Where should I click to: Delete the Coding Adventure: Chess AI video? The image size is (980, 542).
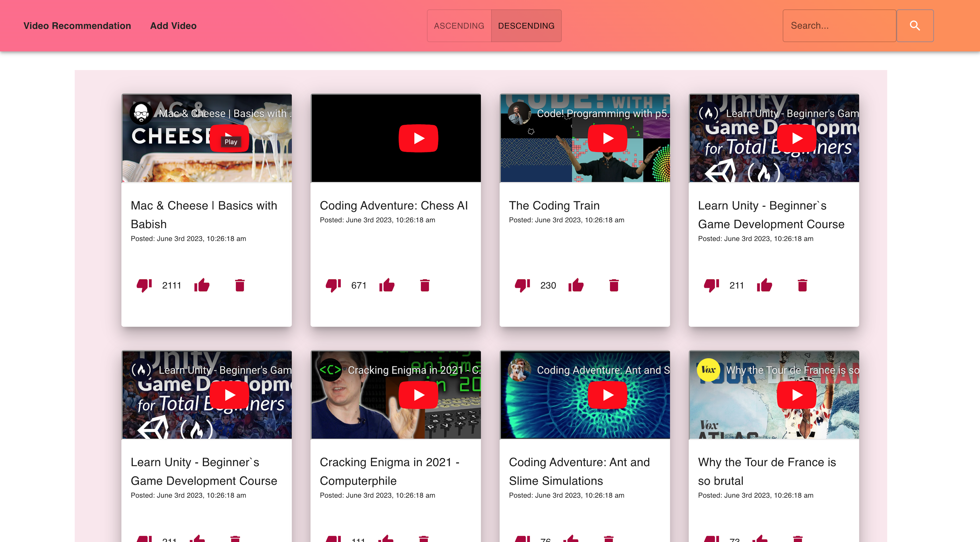[425, 285]
